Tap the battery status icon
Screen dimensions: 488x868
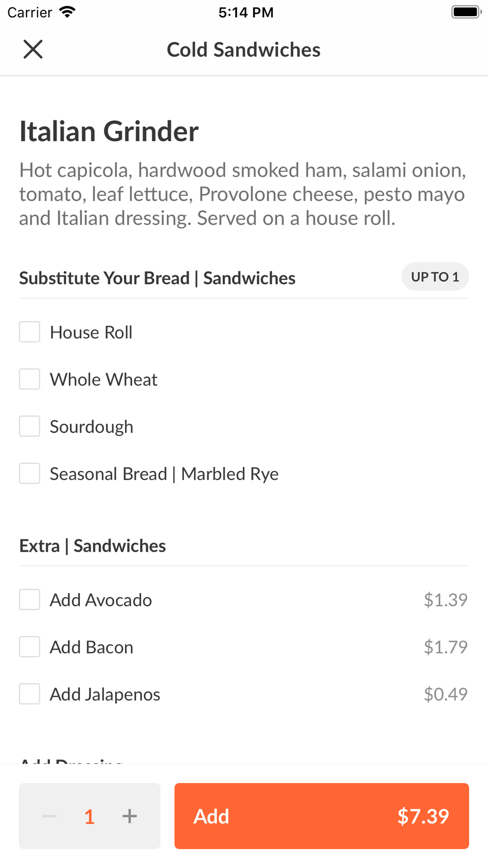pos(466,12)
